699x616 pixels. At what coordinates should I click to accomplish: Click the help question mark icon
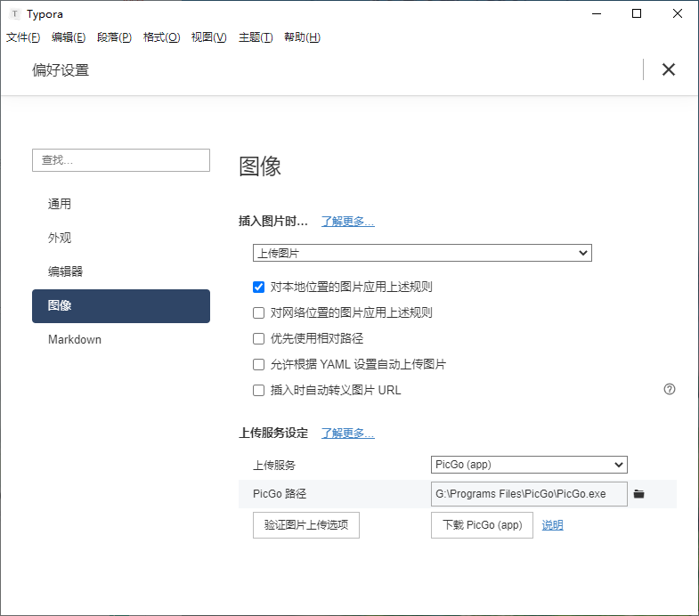669,389
